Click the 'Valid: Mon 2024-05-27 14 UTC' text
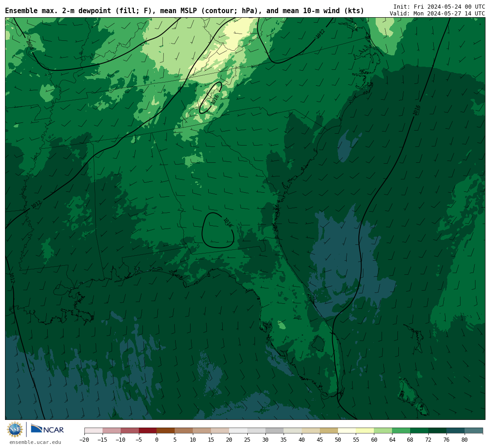 [437, 14]
